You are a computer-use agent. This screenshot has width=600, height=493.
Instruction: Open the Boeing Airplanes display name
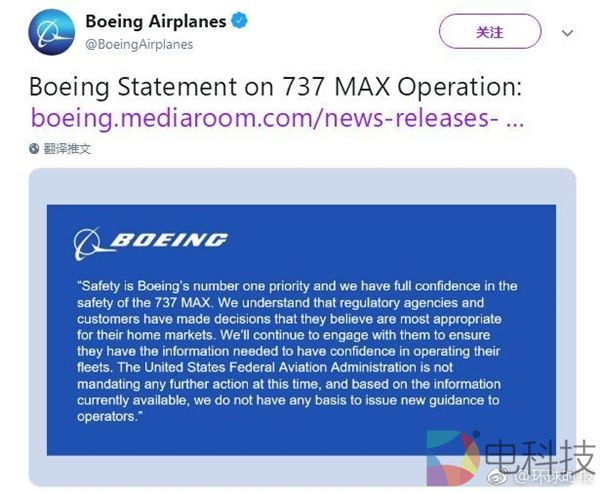tap(154, 21)
